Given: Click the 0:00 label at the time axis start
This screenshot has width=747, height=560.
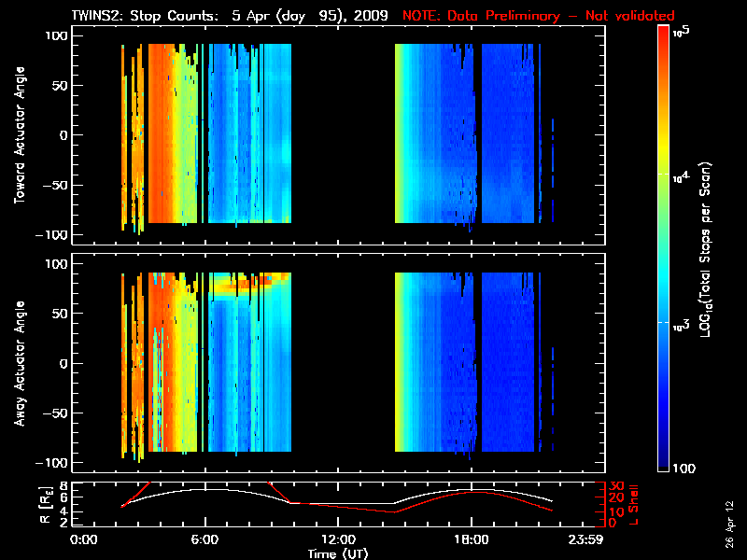Looking at the screenshot, I should pos(85,539).
